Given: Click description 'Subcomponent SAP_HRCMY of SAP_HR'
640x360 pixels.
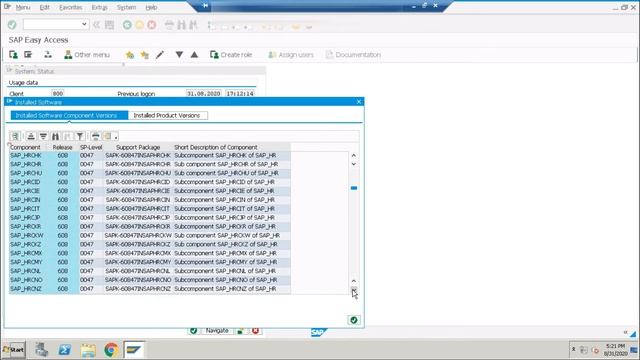Looking at the screenshot, I should (x=226, y=262).
